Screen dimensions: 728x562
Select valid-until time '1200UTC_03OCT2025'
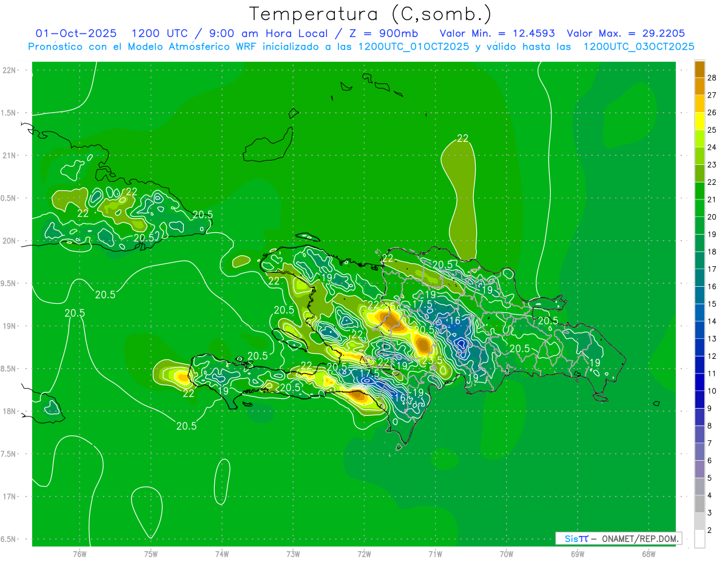click(639, 47)
